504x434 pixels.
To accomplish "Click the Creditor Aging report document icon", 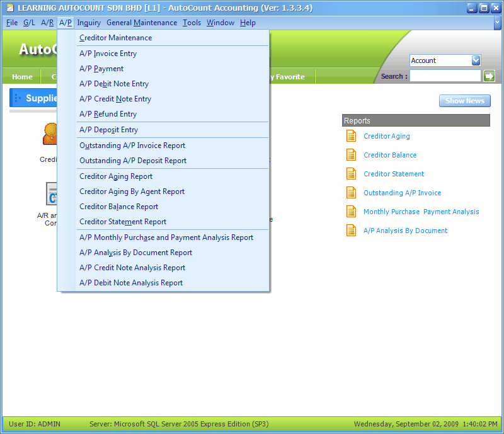I will (351, 136).
